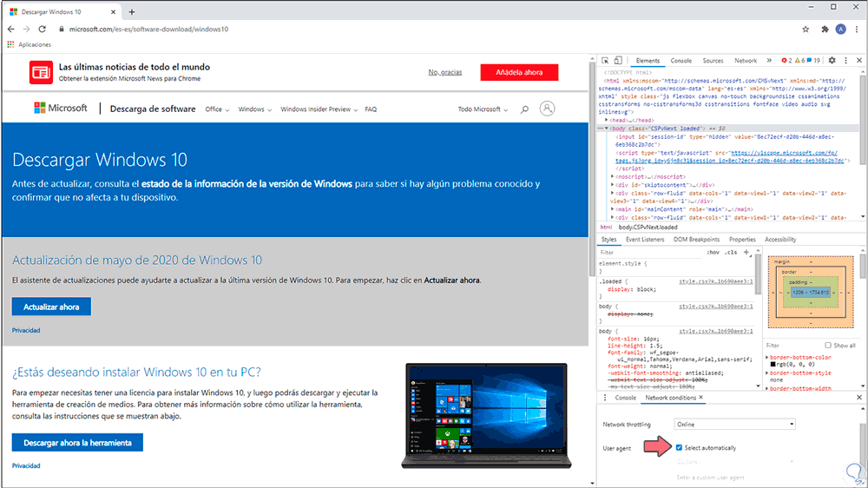The width and height of the screenshot is (868, 488).
Task: Toggle the device toolbar icon in DevTools
Action: pyautogui.click(x=618, y=61)
